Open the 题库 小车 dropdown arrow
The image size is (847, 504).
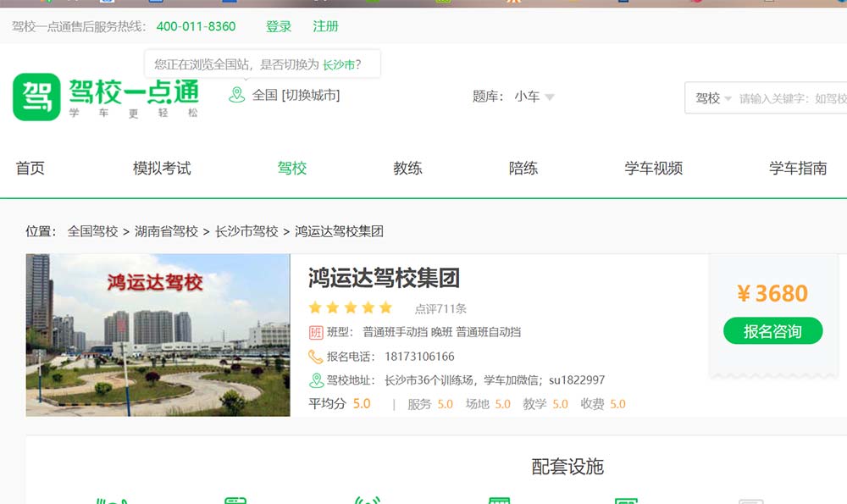[x=550, y=97]
